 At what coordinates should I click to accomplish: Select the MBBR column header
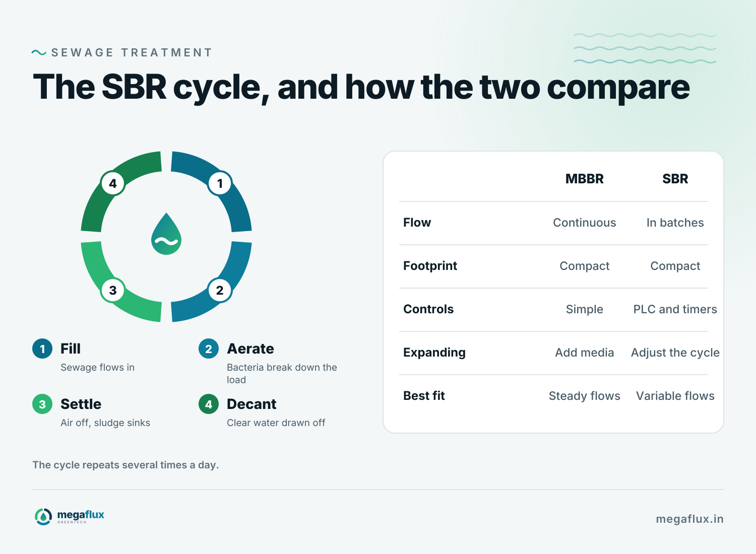(585, 179)
